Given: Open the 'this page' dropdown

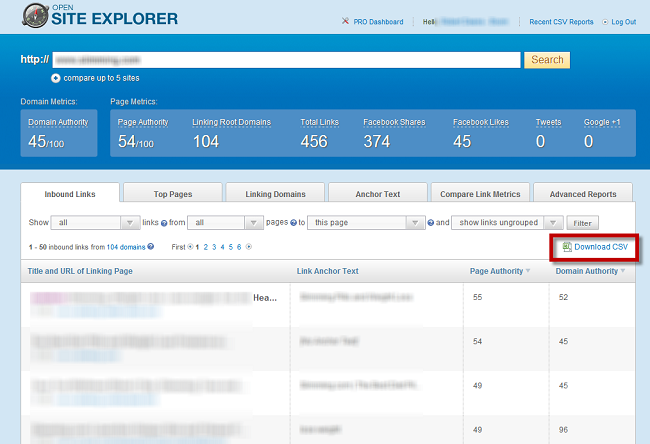Looking at the screenshot, I should (366, 223).
